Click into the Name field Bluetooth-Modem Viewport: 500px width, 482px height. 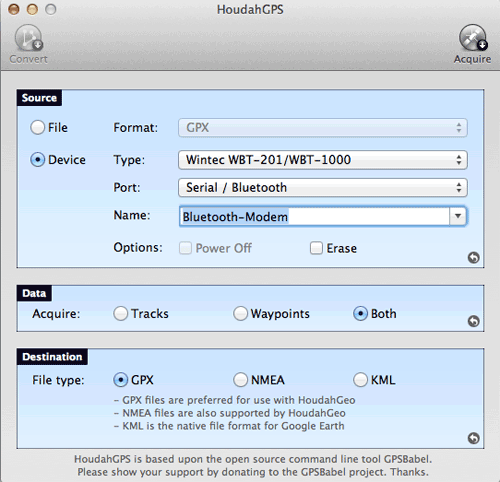(x=314, y=216)
